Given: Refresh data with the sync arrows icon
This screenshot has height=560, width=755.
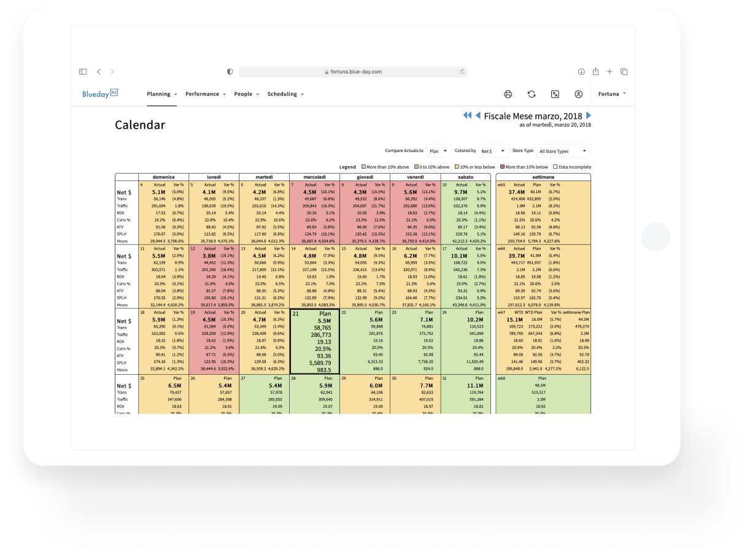Looking at the screenshot, I should coord(532,94).
